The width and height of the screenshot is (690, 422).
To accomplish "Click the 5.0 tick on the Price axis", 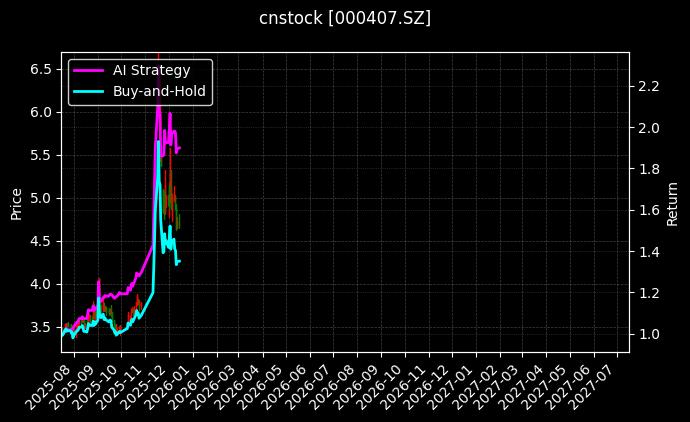I will 43,198.
